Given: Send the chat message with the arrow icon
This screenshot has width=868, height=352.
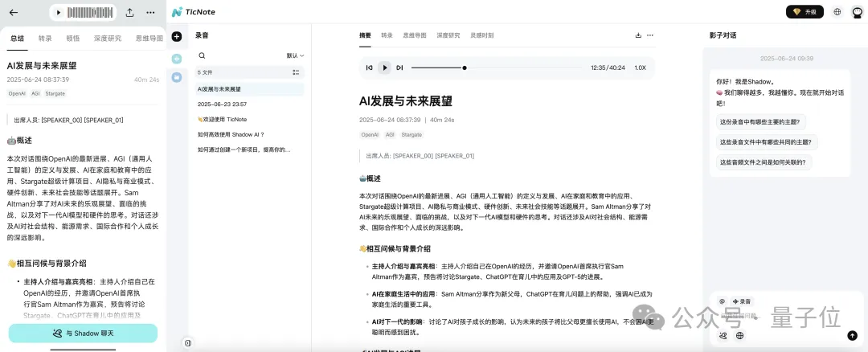Looking at the screenshot, I should pyautogui.click(x=852, y=336).
